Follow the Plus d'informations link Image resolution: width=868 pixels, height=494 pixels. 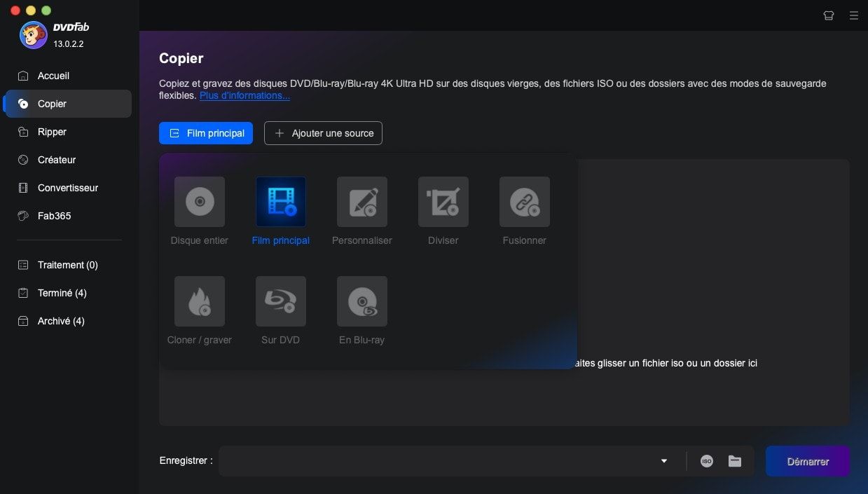244,95
